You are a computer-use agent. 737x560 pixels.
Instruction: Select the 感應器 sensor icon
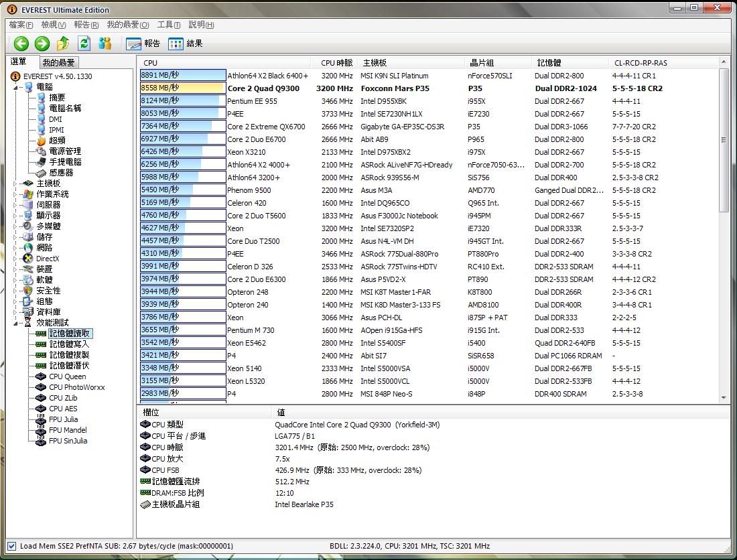pos(42,173)
